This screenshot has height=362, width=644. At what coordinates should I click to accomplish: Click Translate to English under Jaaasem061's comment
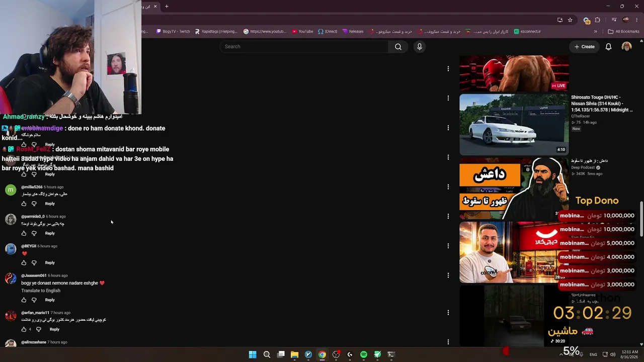pos(41,291)
